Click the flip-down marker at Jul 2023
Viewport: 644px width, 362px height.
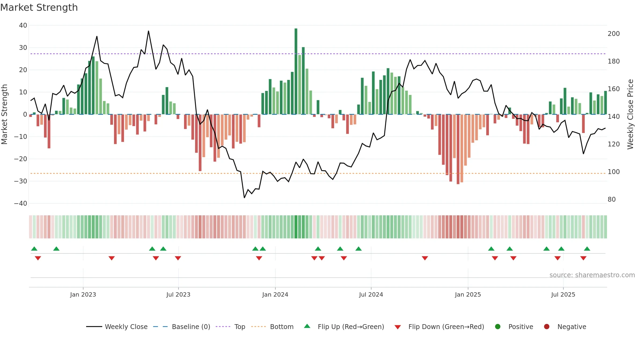[178, 258]
